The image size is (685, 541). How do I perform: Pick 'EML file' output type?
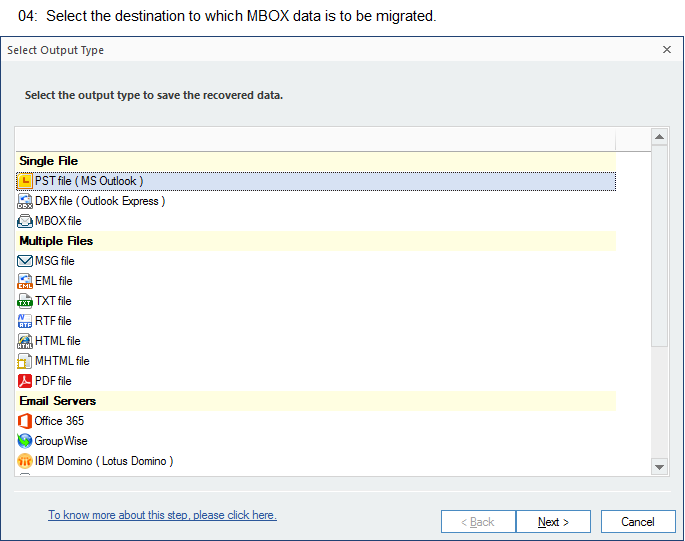pos(316,281)
